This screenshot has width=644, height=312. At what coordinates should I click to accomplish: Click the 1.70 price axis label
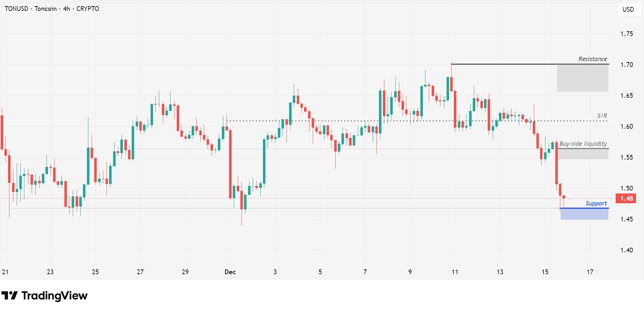point(627,65)
